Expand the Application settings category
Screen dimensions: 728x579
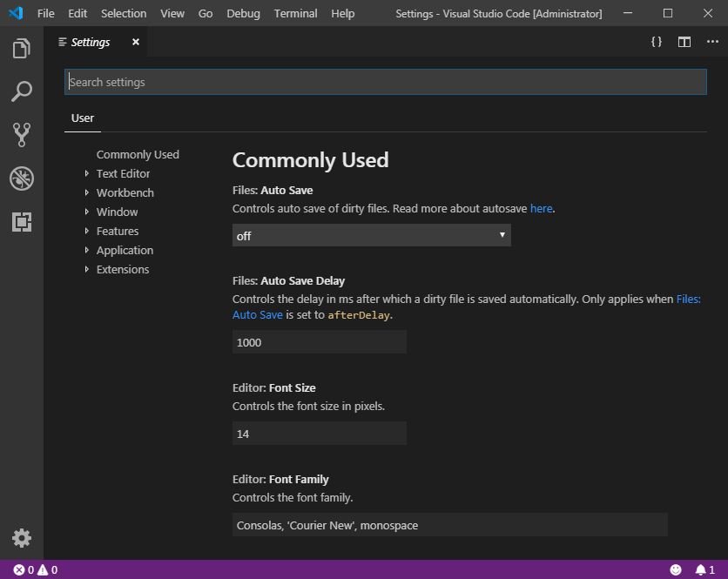87,250
